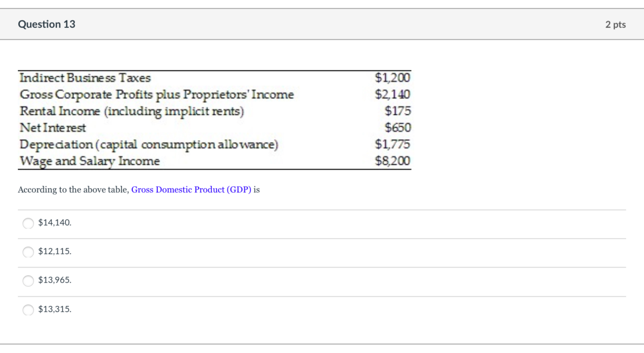Click the Wage and Salary Income label
644x353 pixels.
point(89,161)
